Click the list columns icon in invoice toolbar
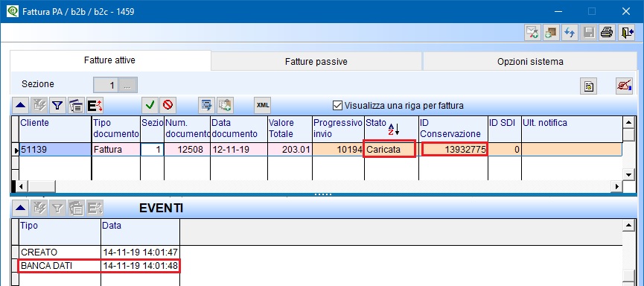This screenshot has height=286, width=644. pos(77,106)
